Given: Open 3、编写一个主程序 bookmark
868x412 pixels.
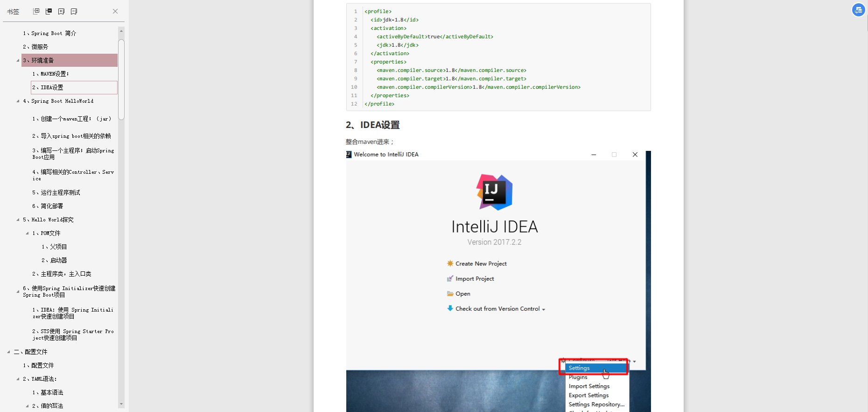Looking at the screenshot, I should [x=73, y=154].
